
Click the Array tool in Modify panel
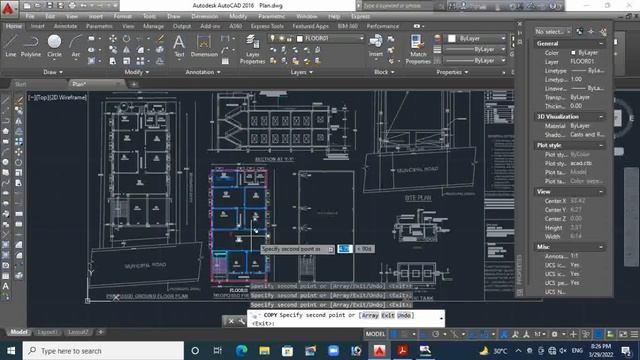[x=140, y=61]
